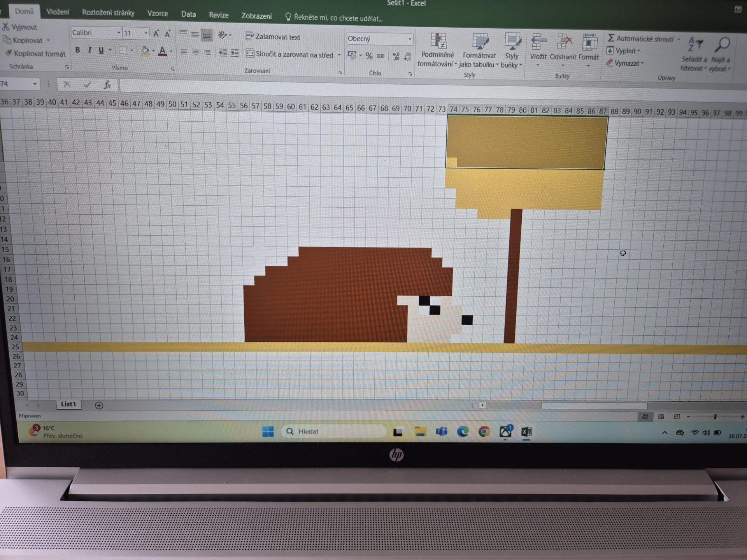
Task: Open Chrome from the taskbar
Action: tap(484, 432)
